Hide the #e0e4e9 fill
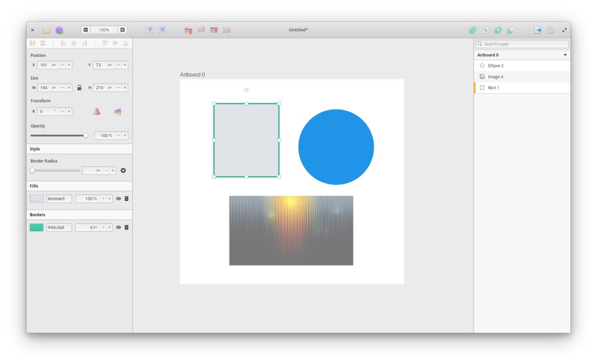Image resolution: width=597 pixels, height=364 pixels. point(118,199)
